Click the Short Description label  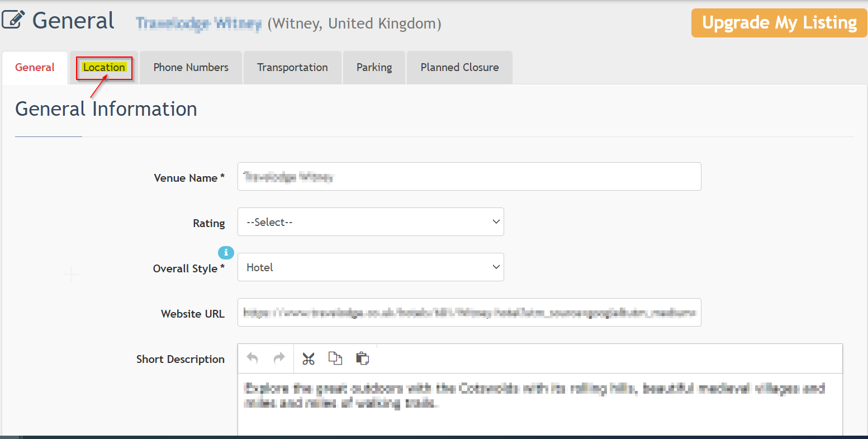(x=181, y=359)
